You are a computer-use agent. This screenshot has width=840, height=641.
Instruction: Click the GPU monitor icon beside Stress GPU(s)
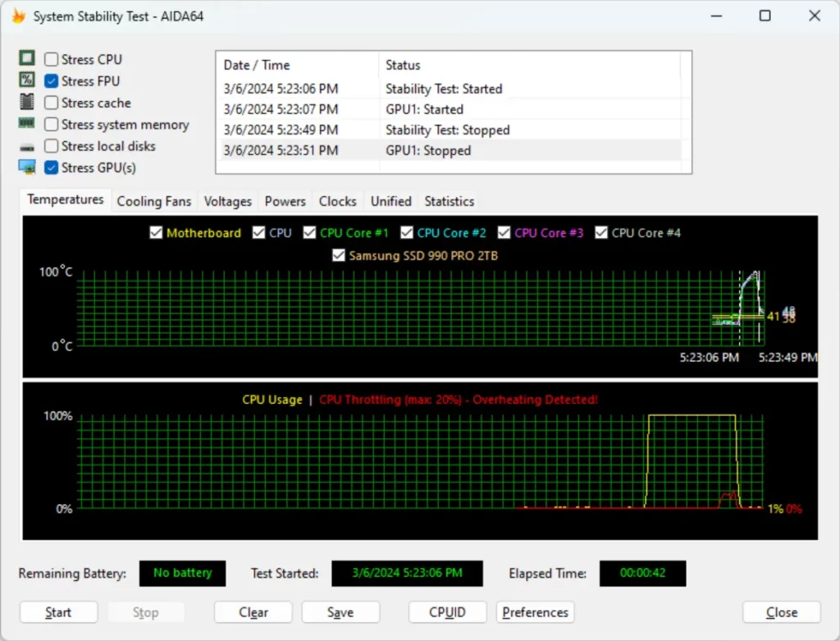(x=25, y=167)
